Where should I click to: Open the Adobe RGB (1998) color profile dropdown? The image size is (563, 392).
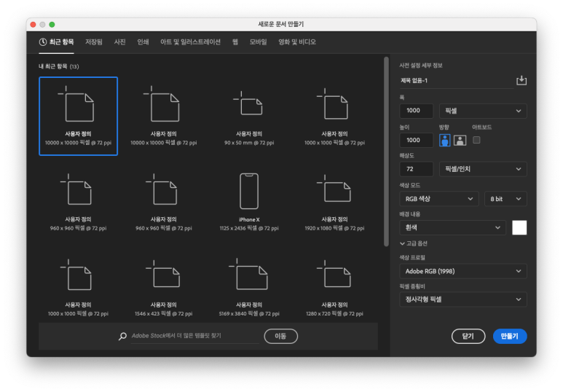(x=463, y=271)
